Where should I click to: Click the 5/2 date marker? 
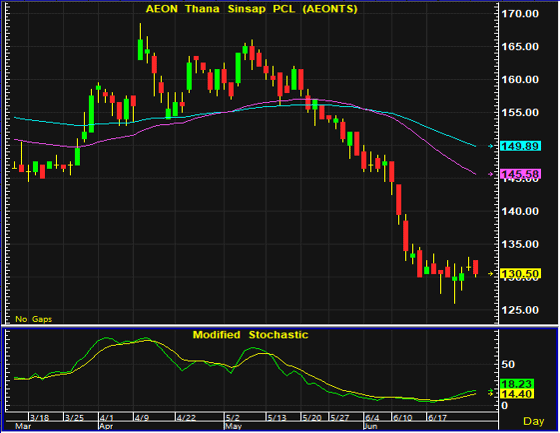click(x=232, y=418)
